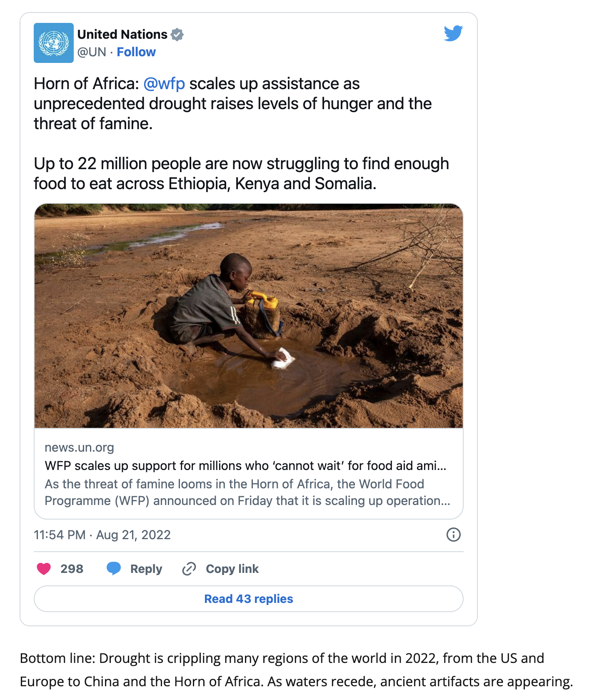Click the chain link copy icon
614x700 pixels.
click(189, 568)
